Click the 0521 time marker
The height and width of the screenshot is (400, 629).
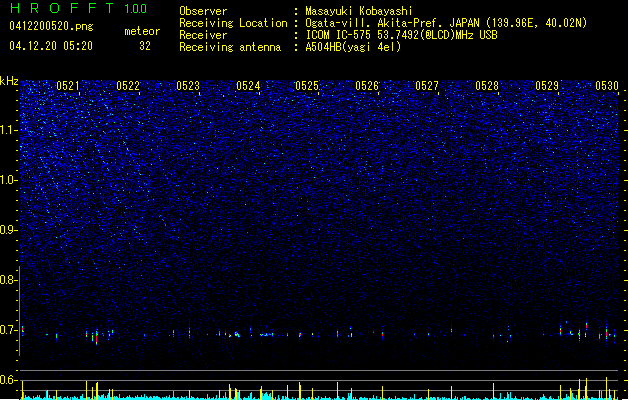pyautogui.click(x=68, y=85)
